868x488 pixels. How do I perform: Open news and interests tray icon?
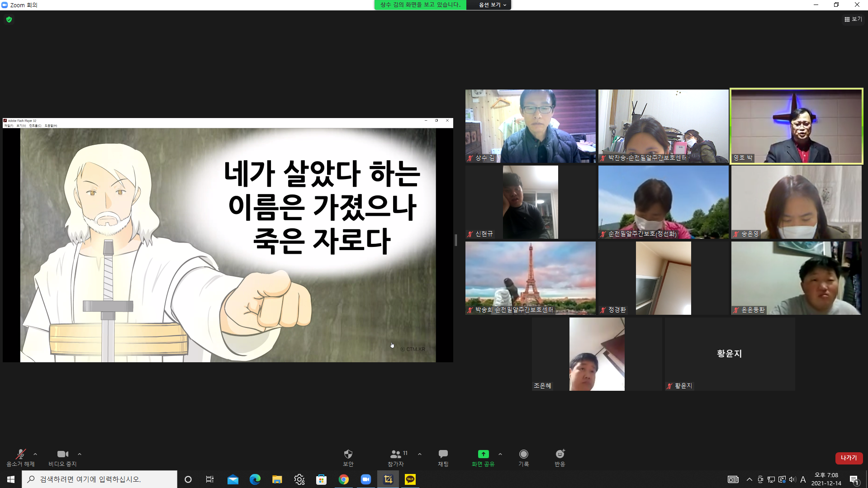pos(733,479)
